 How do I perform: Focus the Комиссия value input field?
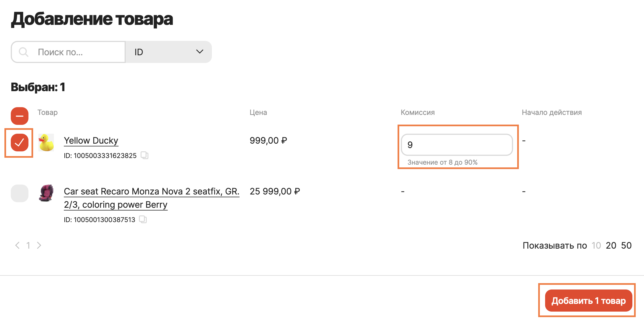pos(457,145)
